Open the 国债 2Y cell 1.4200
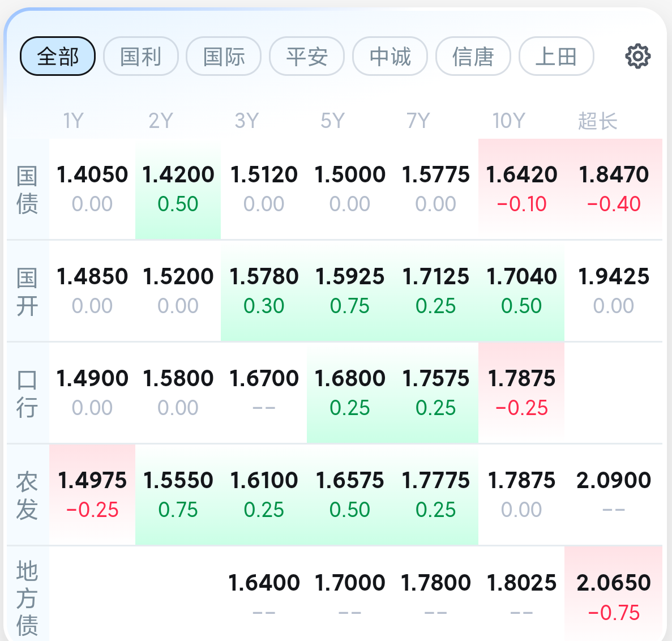The width and height of the screenshot is (672, 641). [x=178, y=189]
